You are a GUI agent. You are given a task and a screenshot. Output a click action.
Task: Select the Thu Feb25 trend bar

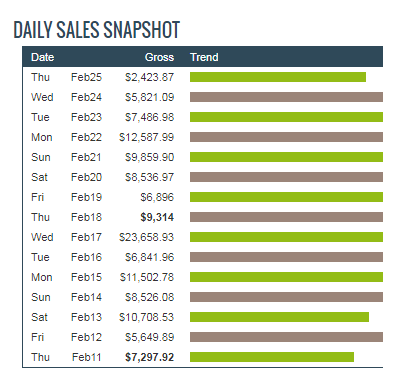[x=278, y=77]
